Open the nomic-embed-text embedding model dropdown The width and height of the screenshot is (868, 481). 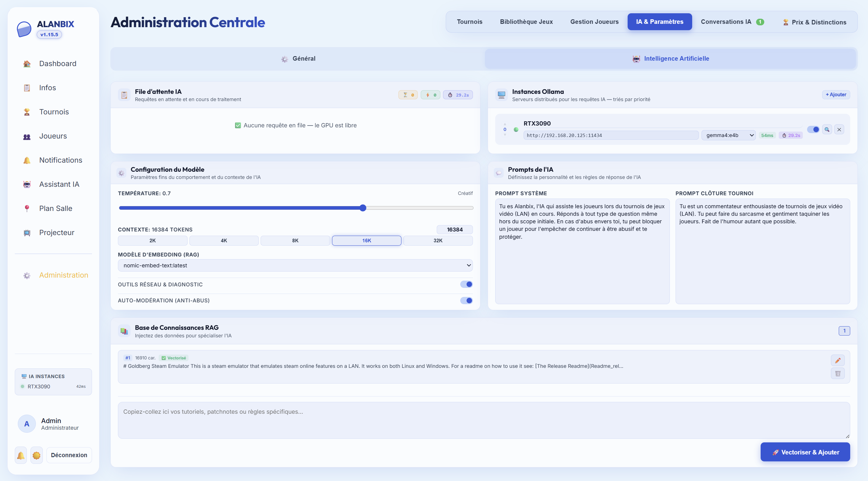295,266
